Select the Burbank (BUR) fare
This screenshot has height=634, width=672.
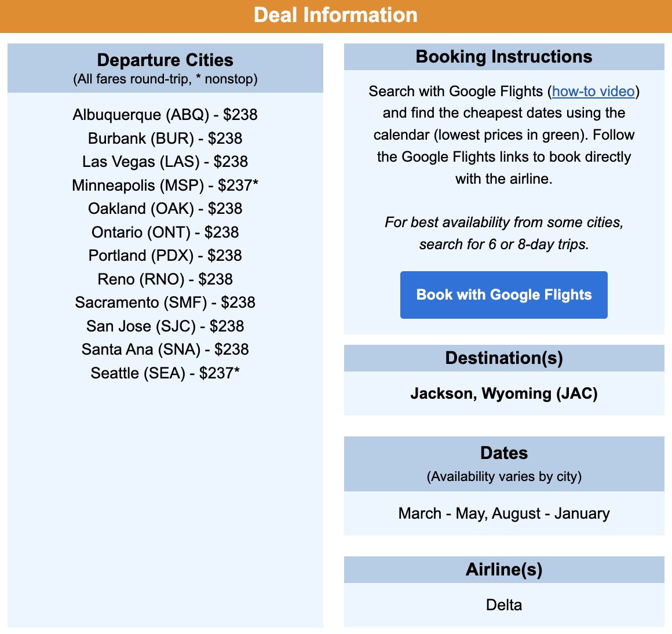pos(165,139)
